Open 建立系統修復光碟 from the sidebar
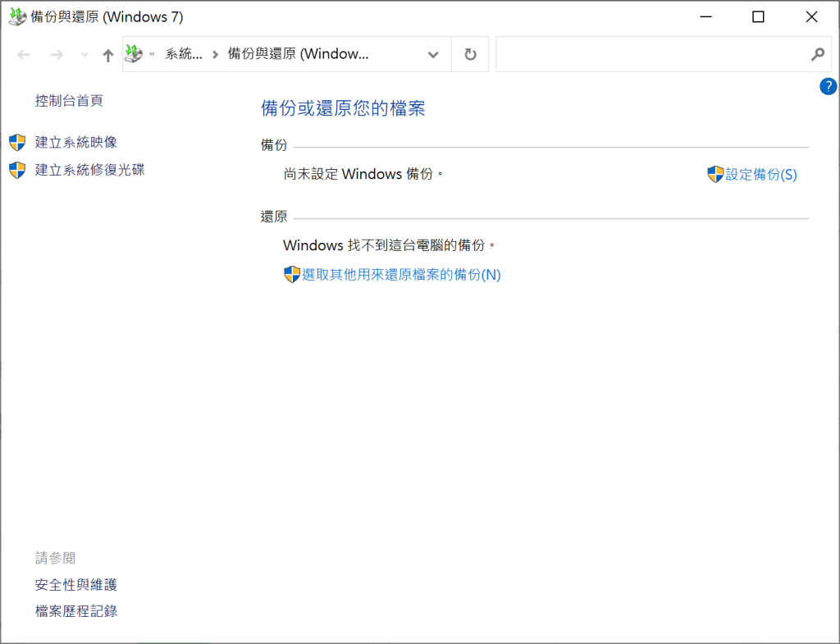The image size is (840, 644). point(89,170)
